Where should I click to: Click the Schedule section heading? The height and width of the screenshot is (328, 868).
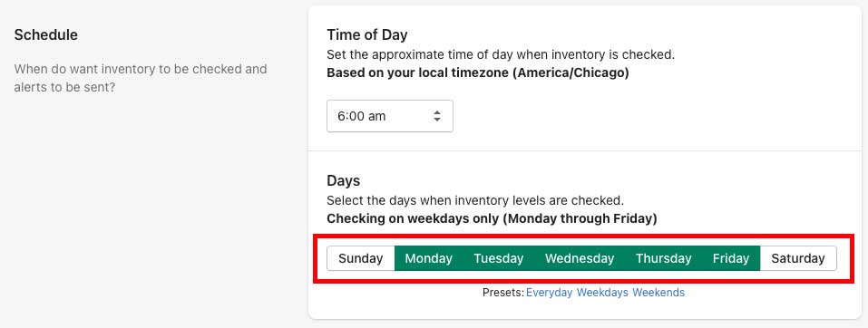46,34
